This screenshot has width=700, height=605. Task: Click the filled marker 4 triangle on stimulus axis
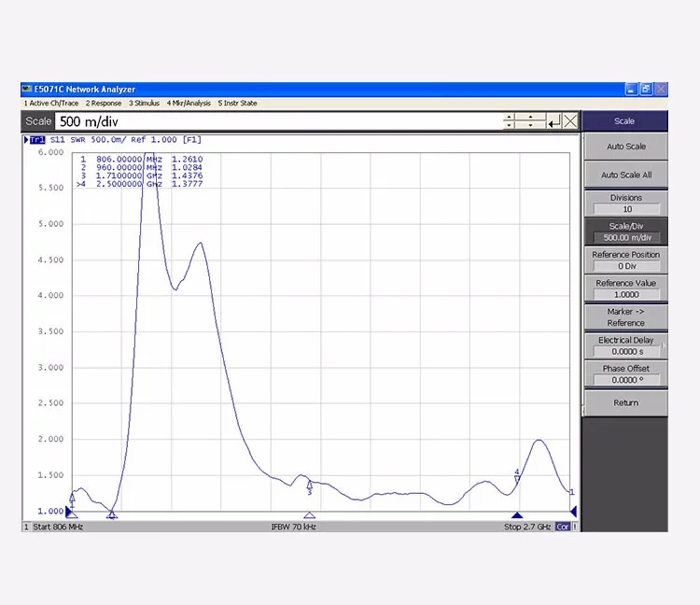(x=516, y=515)
